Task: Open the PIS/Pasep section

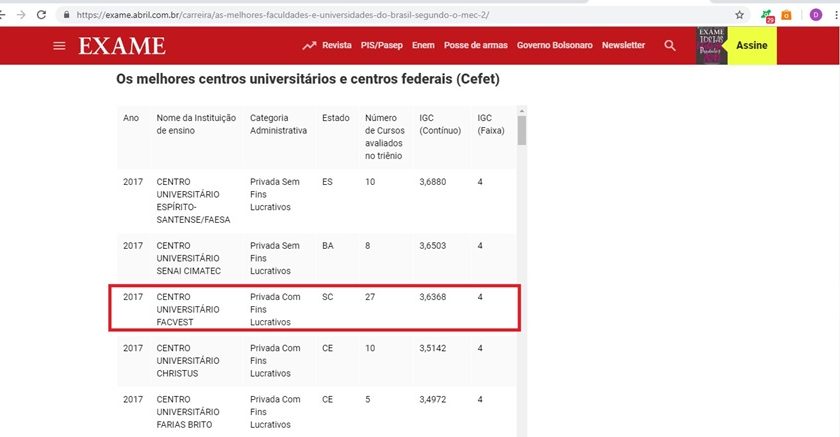Action: tap(381, 46)
